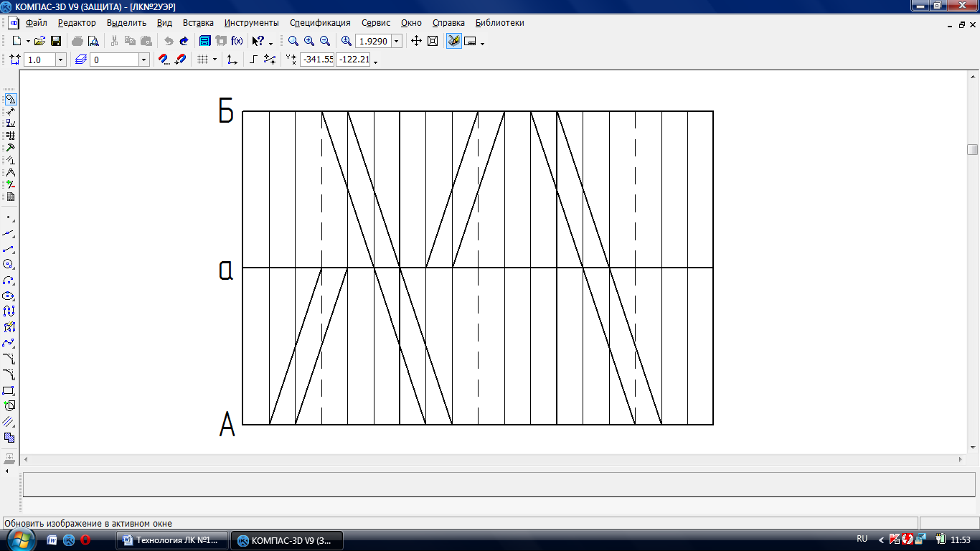Open snap settings magnet icon
This screenshot has height=551, width=980.
(x=164, y=60)
